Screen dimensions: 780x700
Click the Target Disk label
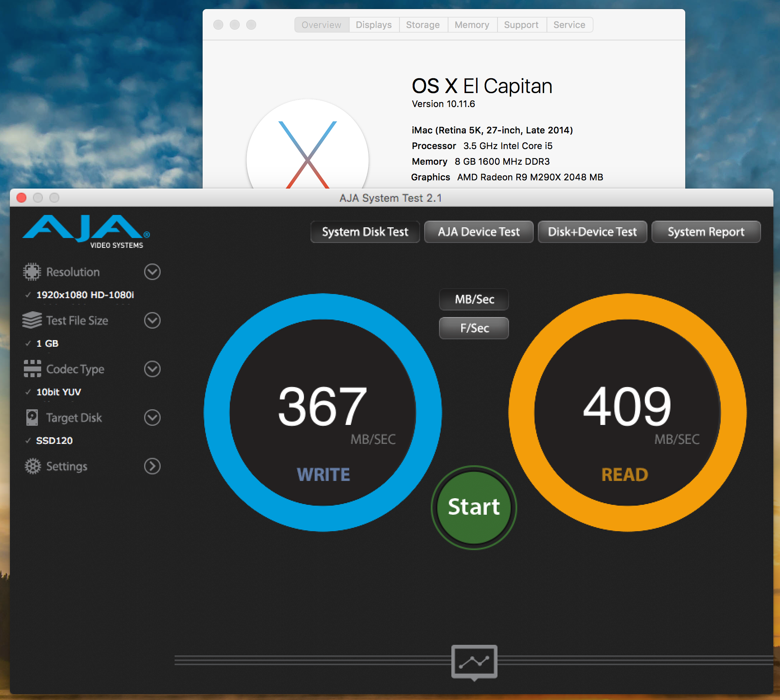coord(74,418)
